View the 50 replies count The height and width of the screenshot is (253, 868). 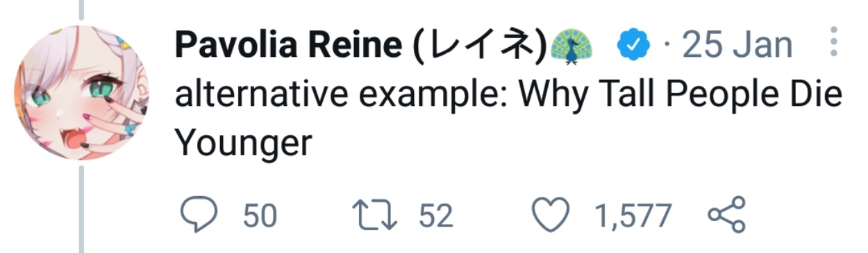[260, 216]
